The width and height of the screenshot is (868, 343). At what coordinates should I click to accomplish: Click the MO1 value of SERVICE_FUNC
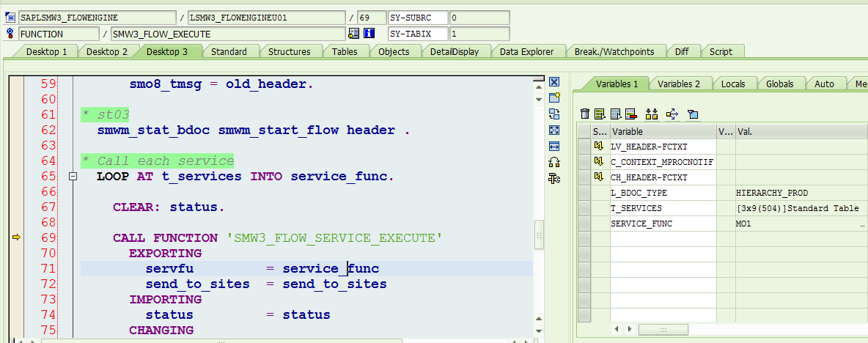point(801,224)
